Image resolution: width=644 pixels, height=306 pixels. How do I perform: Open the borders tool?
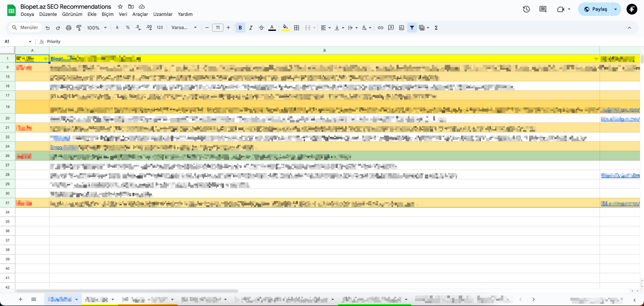point(296,28)
